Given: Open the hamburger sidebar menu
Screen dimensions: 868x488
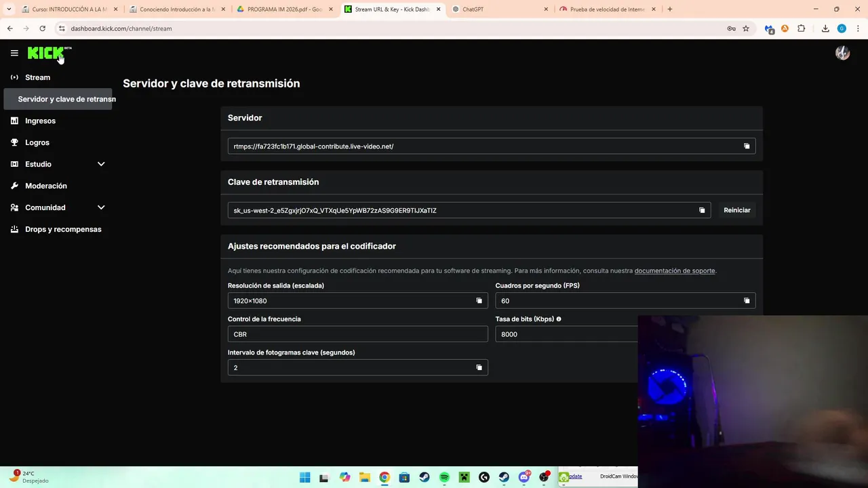Looking at the screenshot, I should (x=14, y=53).
